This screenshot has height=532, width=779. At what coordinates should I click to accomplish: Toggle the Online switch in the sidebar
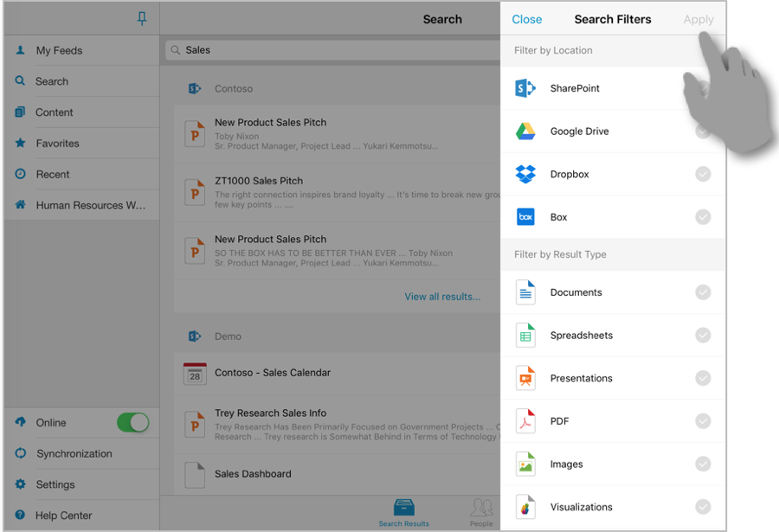132,422
